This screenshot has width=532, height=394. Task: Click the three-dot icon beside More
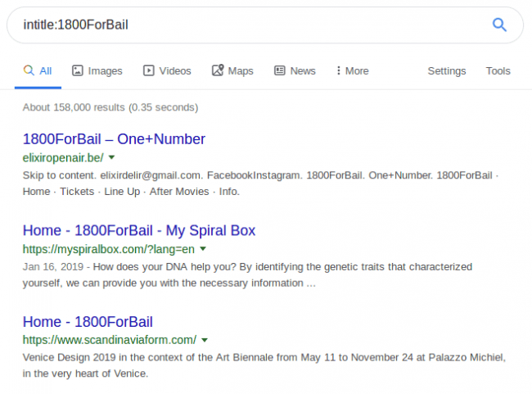[338, 70]
